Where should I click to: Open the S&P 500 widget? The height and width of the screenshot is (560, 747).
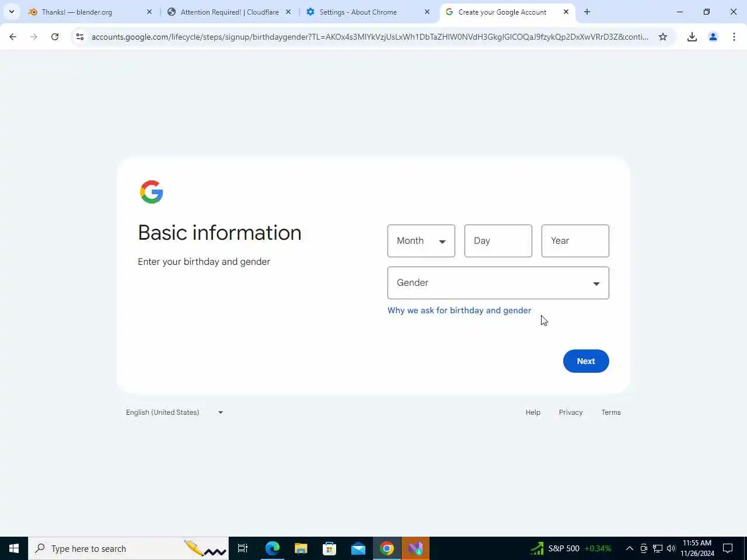coord(571,548)
